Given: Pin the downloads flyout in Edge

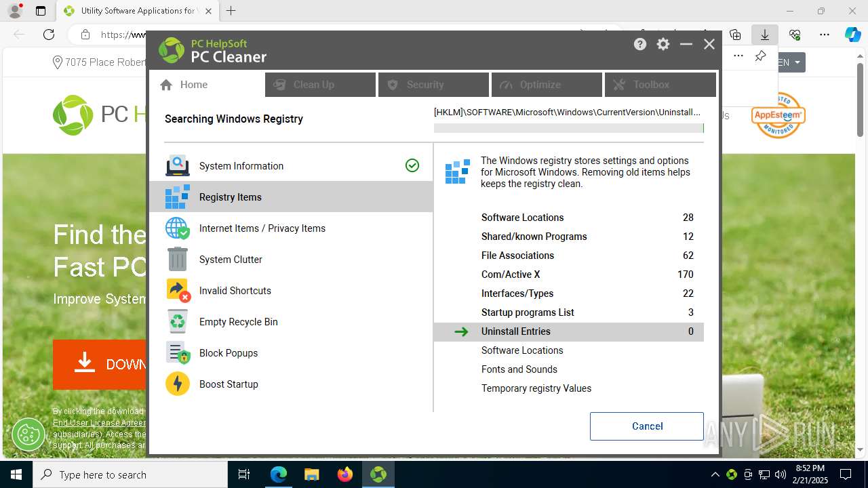Looking at the screenshot, I should point(760,56).
